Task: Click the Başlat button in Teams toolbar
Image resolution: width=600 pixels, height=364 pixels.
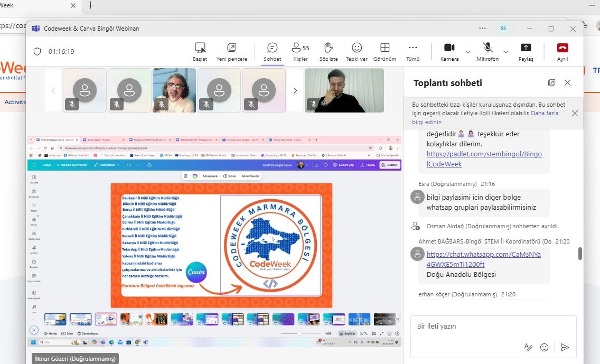Action: 200,52
